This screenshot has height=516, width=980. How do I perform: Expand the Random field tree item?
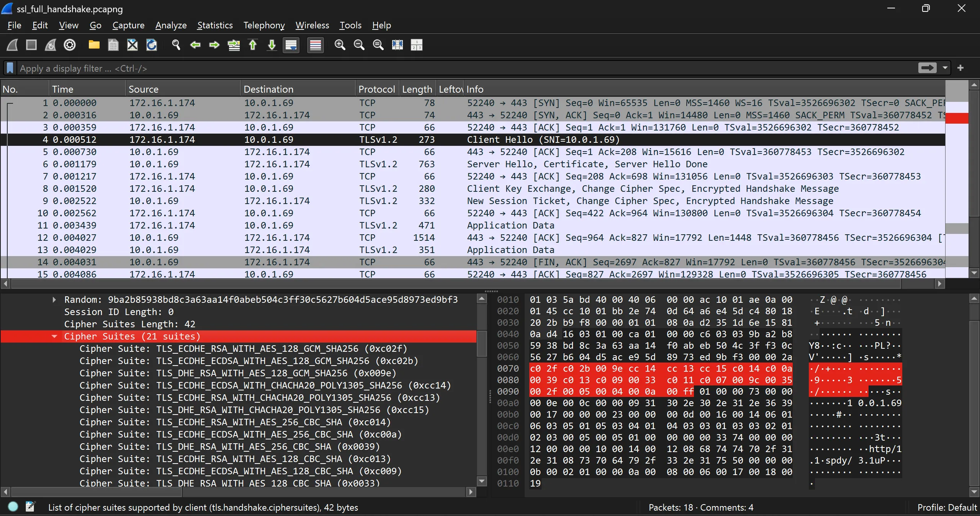(x=54, y=300)
